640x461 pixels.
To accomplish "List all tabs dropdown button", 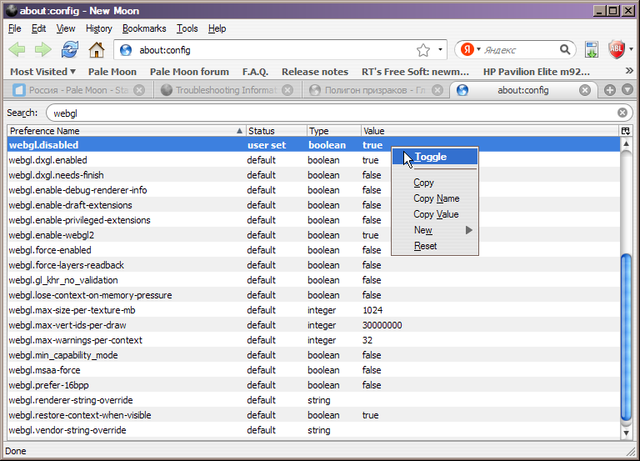I will coord(627,90).
